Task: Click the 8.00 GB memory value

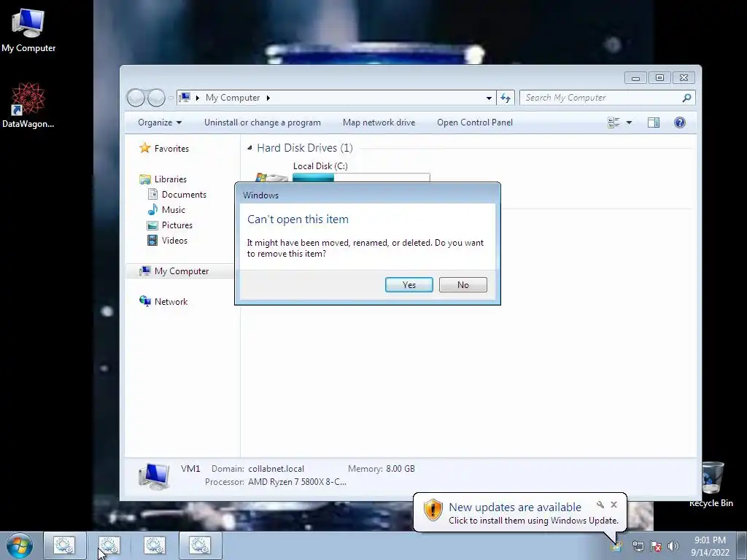Action: click(400, 469)
